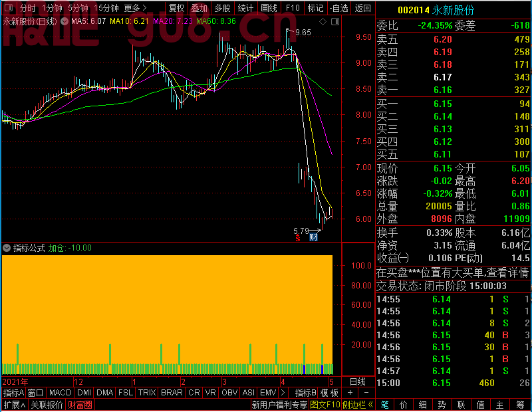This screenshot has width=532, height=412.
Task: Open the F10 company info
Action: click(293, 8)
